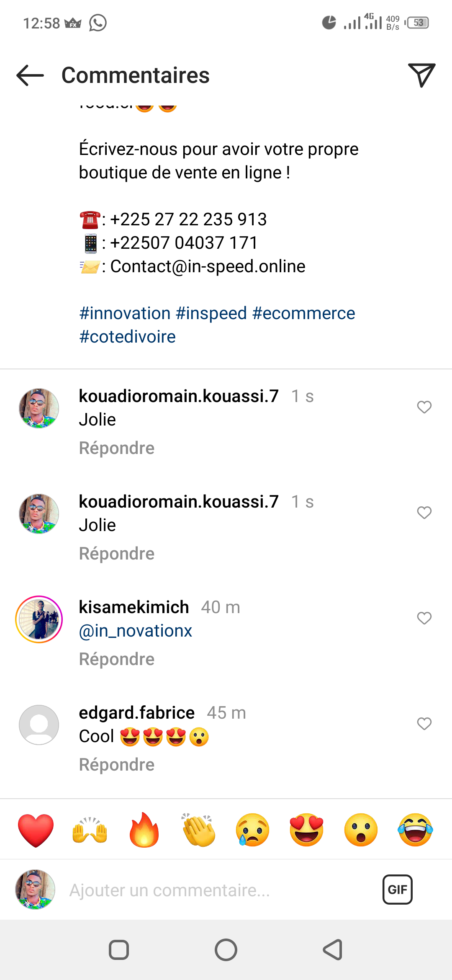Insert the crying laughing quick emoji
452x980 pixels.
[x=415, y=830]
